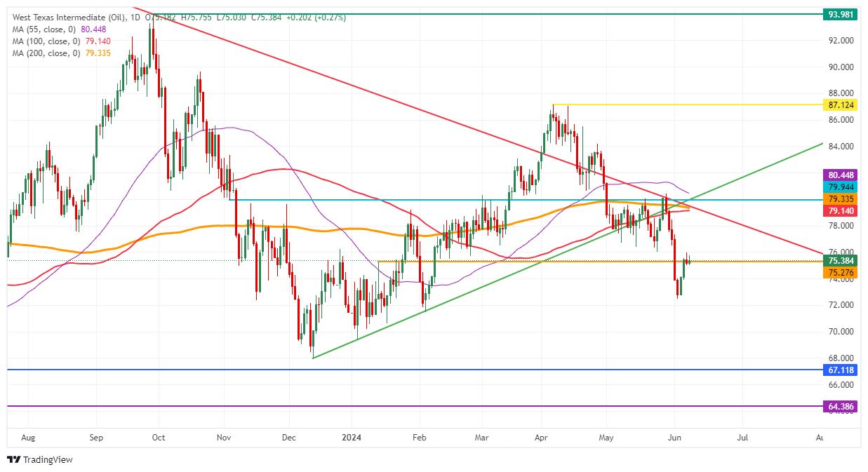Click the 2024 label on the time axis
This screenshot has height=472, width=868.
[351, 437]
